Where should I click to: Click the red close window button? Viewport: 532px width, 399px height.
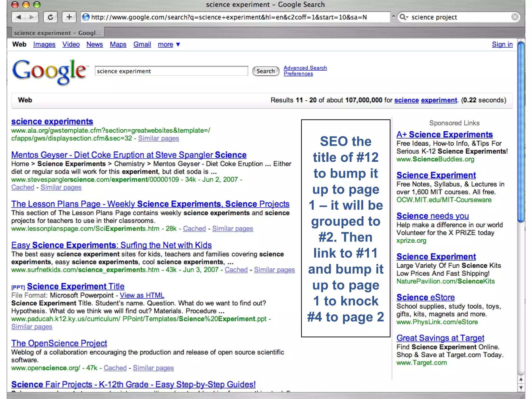(x=15, y=5)
